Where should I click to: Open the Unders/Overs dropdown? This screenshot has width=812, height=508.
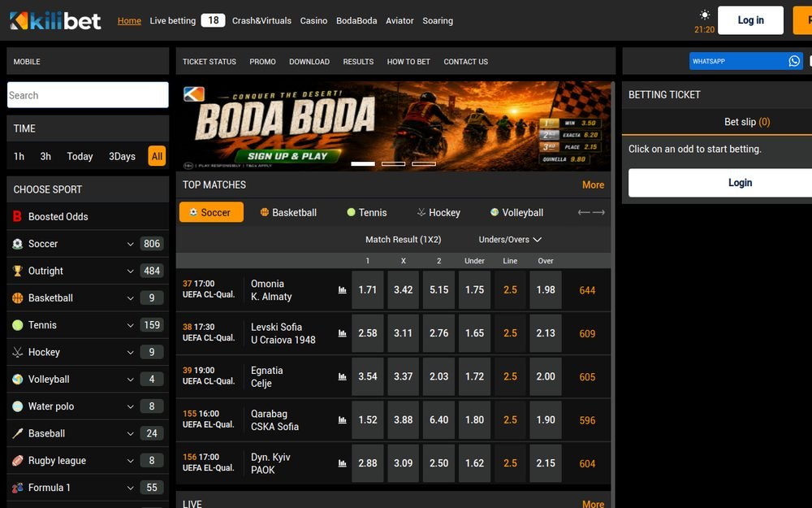pos(510,240)
